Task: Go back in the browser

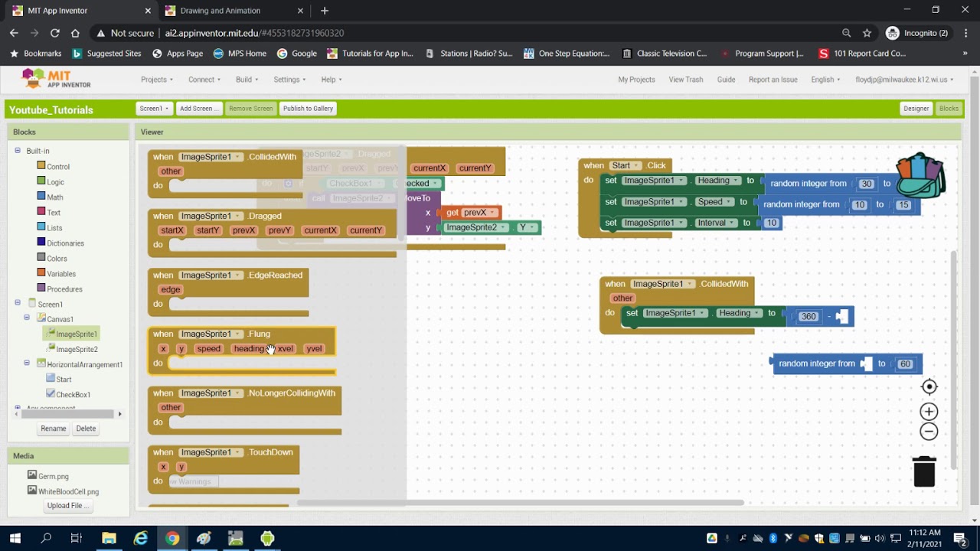Action: (14, 33)
